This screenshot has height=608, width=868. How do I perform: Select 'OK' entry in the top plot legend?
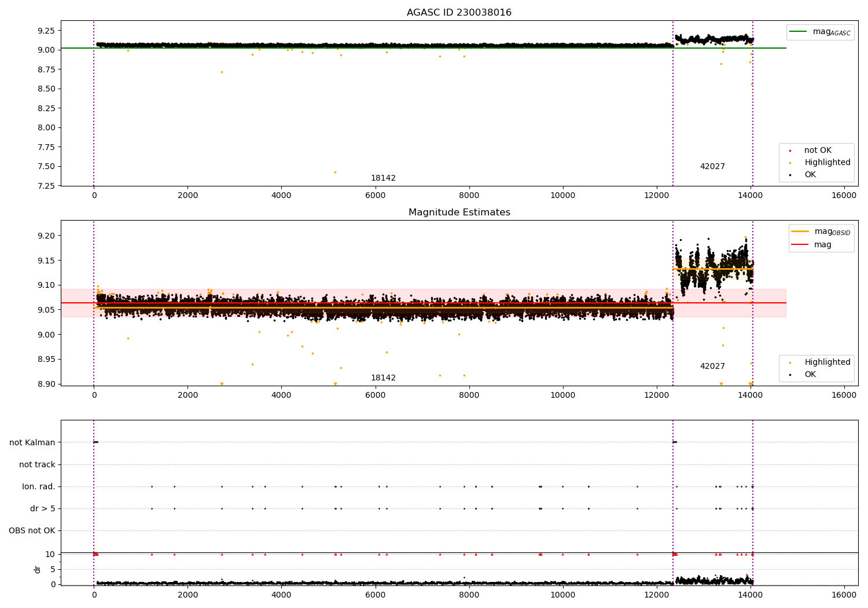point(810,175)
